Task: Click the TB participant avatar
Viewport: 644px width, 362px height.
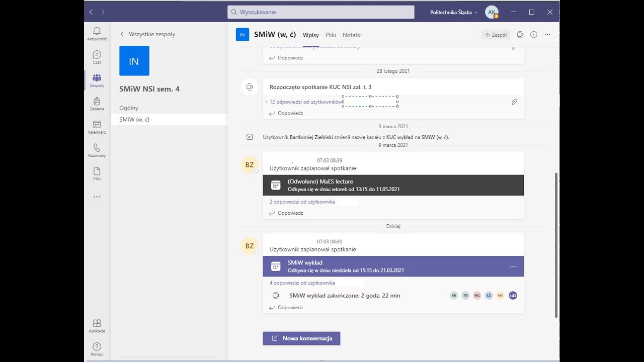Action: coord(465,296)
